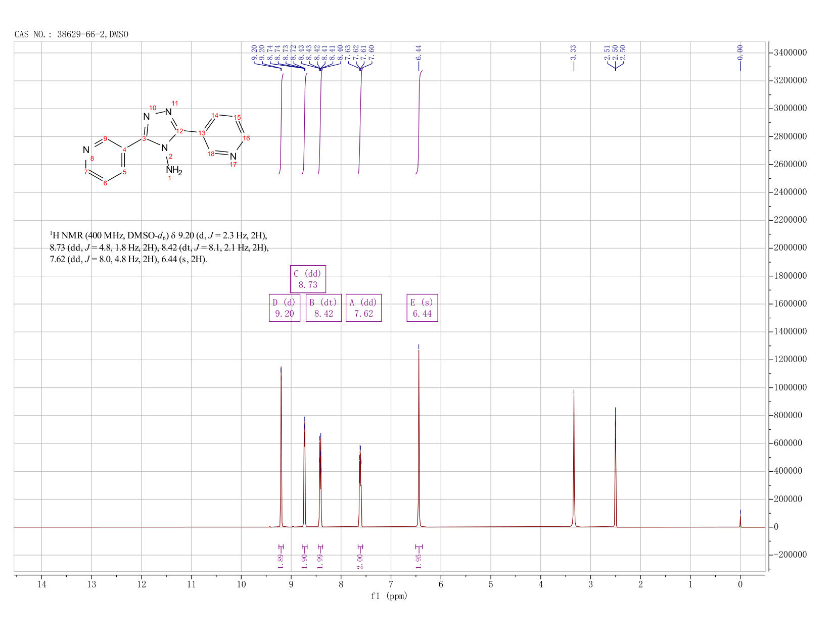Select the multiplet box "C (dd) 8.73"
Image resolution: width=834 pixels, height=644 pixels.
[x=308, y=279]
